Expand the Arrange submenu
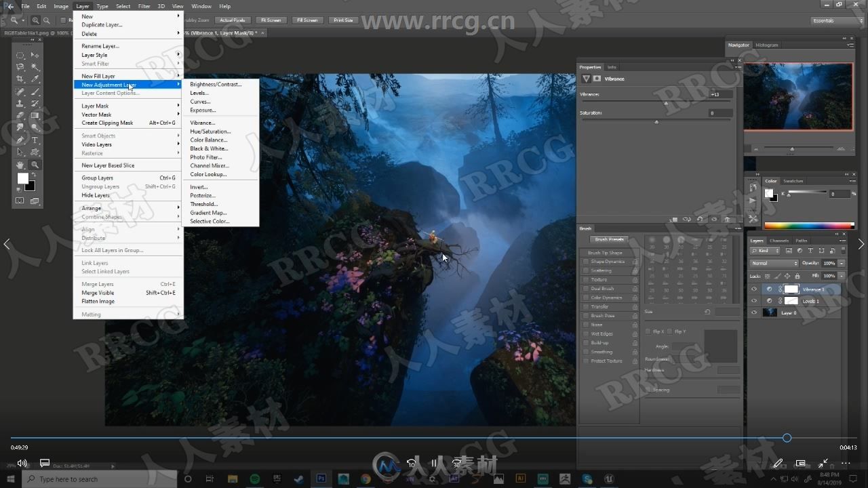868x488 pixels. click(128, 208)
